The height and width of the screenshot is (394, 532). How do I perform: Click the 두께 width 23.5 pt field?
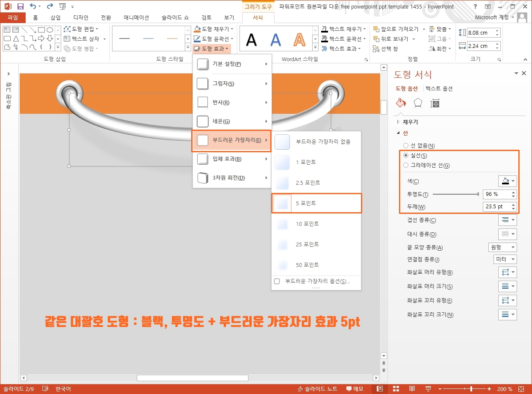pyautogui.click(x=499, y=207)
